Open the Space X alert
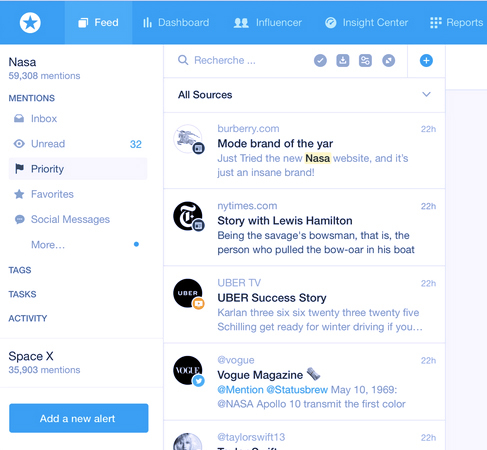This screenshot has height=450, width=487. (44, 363)
